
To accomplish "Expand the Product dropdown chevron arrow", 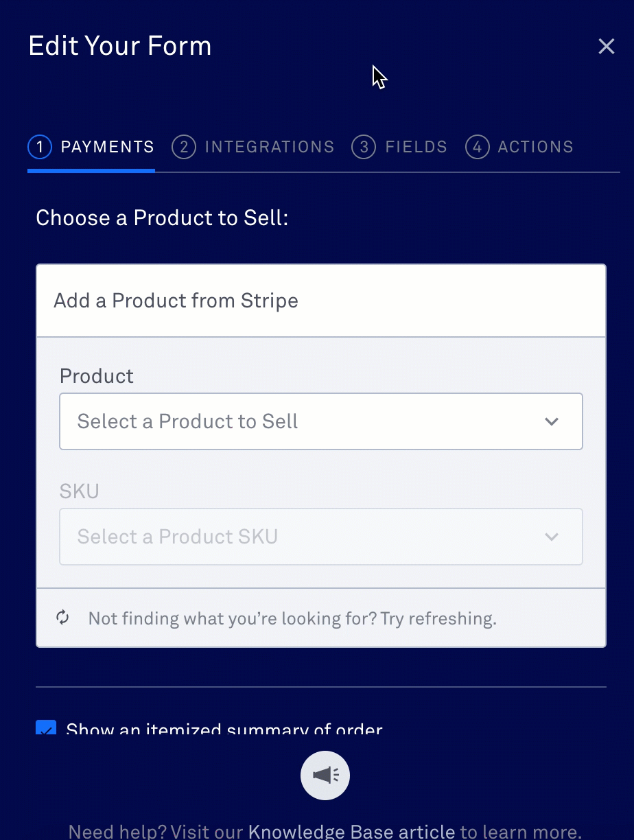I will click(552, 421).
